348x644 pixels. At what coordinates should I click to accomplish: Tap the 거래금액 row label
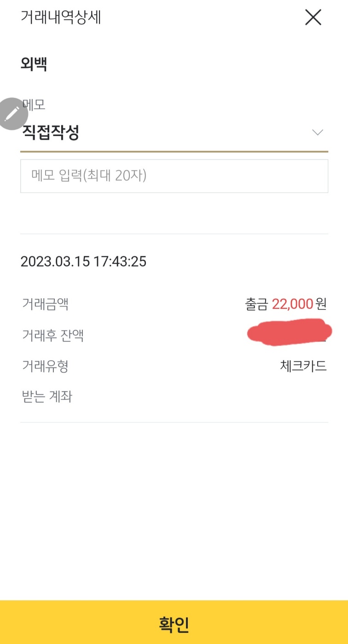45,304
